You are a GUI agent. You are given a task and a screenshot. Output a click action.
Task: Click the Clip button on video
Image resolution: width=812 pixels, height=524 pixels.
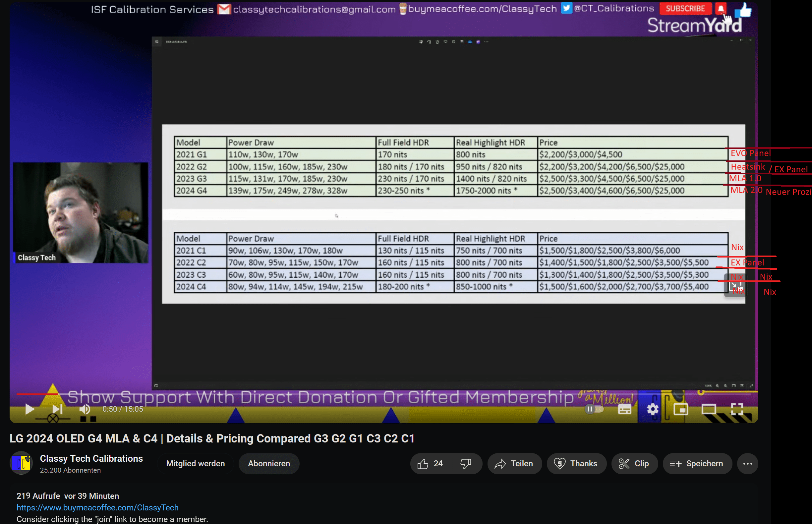pos(634,463)
